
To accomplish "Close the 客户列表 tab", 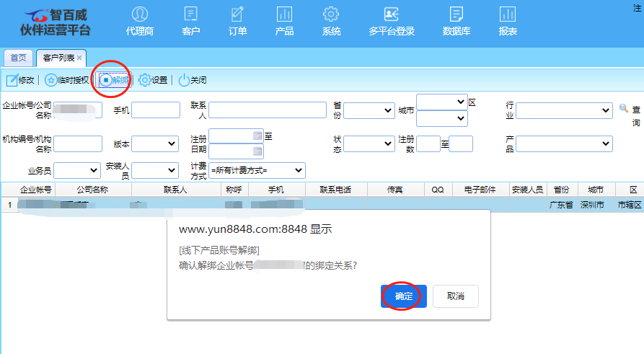I will pyautogui.click(x=79, y=58).
